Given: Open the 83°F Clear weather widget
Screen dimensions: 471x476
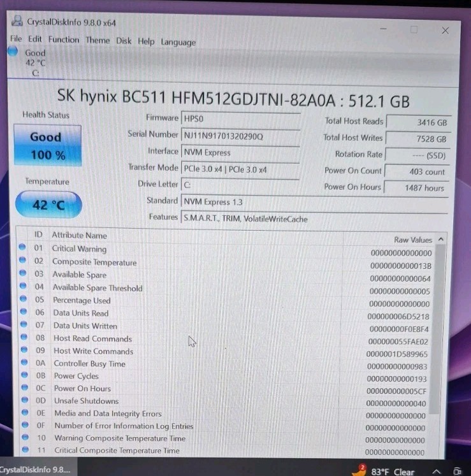Looking at the screenshot, I should point(384,470).
